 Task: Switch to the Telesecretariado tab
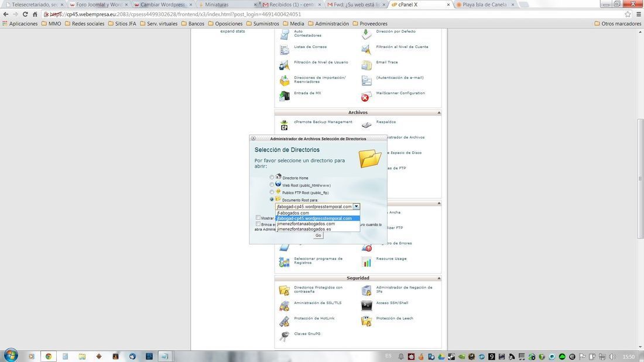(x=34, y=5)
